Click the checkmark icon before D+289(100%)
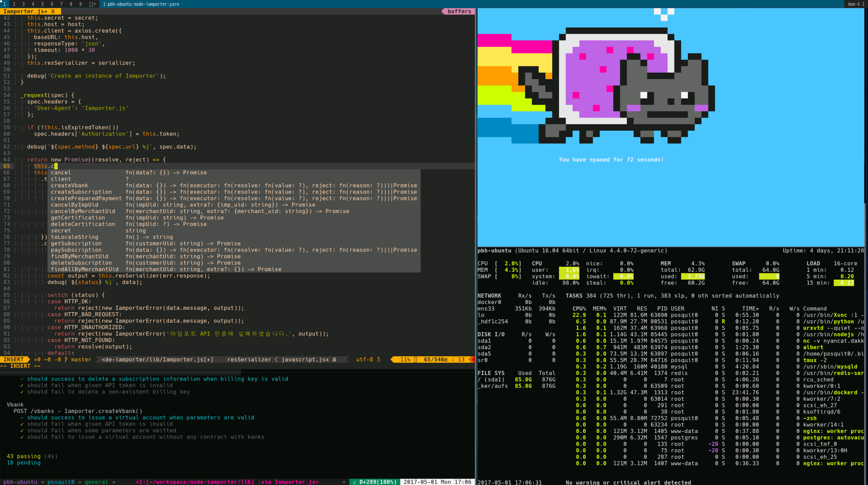Viewport: 868px width, 485px height. click(354, 482)
